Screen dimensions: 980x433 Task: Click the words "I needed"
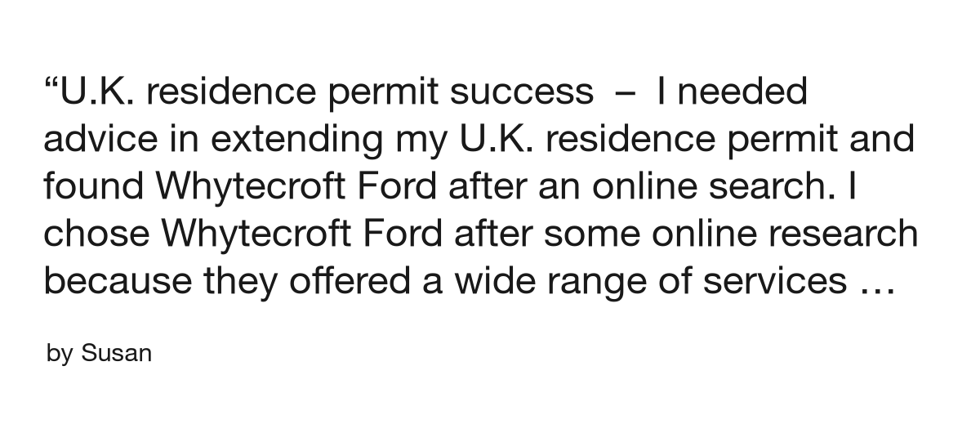(731, 92)
